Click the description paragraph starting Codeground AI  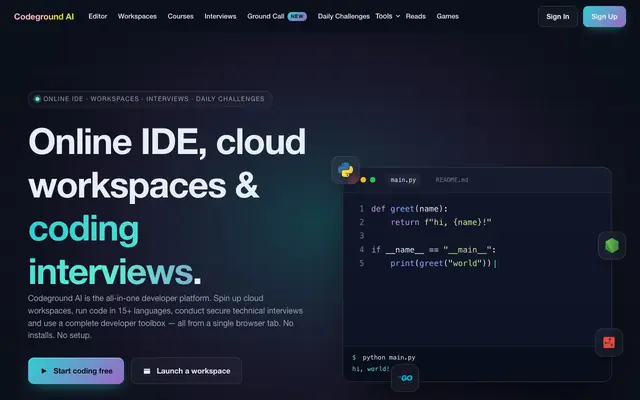point(165,317)
